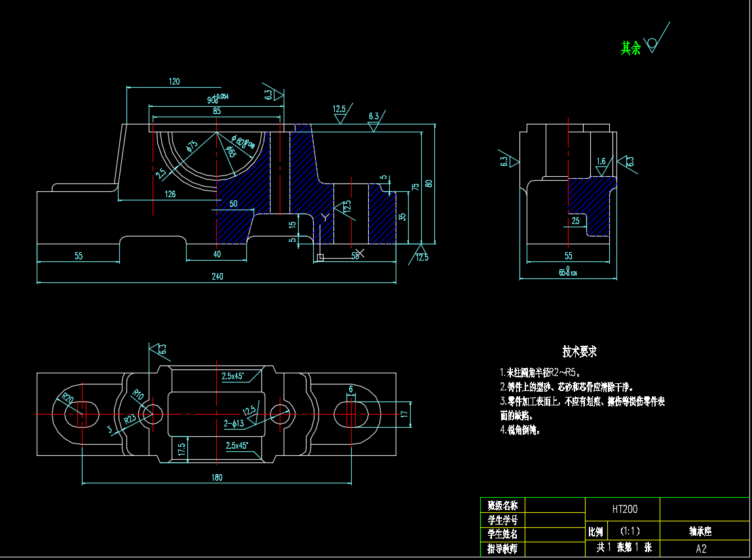Image resolution: width=752 pixels, height=560 pixels.
Task: Select the φ75 diameter dimension
Action: [x=191, y=145]
